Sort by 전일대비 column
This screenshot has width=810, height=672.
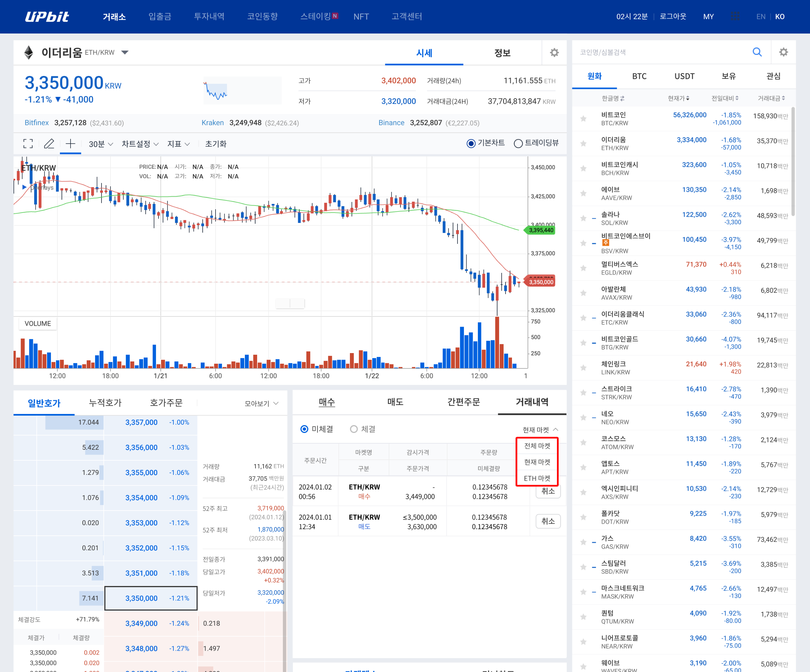coord(725,98)
